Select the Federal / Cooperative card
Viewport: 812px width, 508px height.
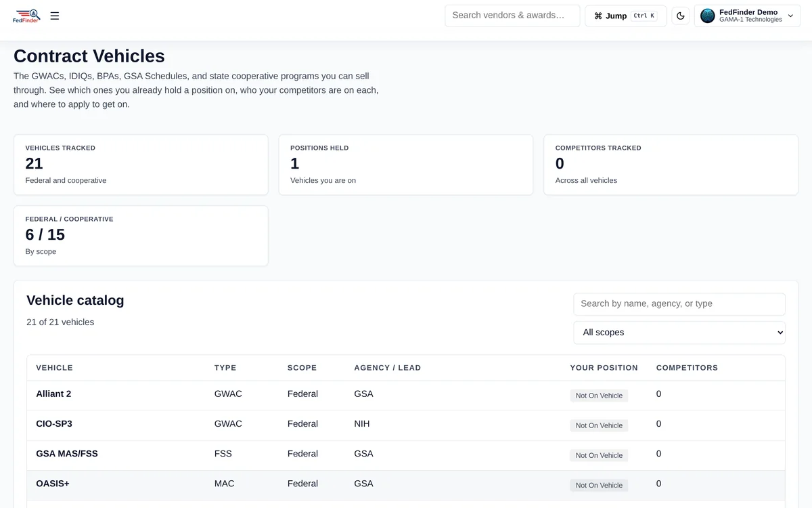141,236
